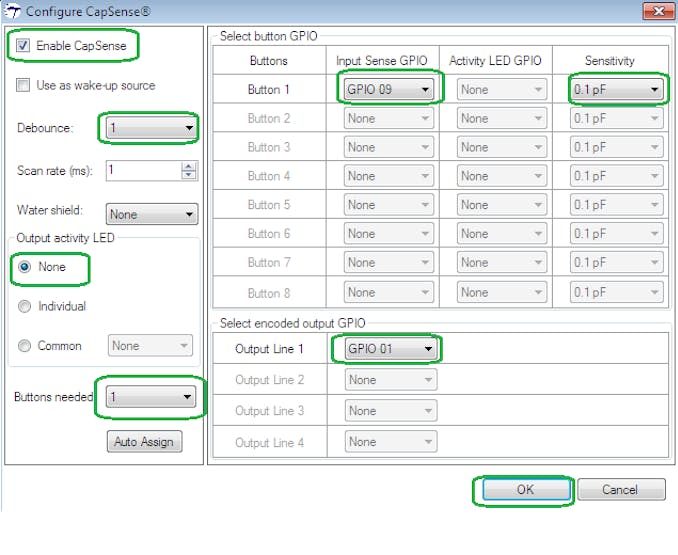This screenshot has width=678, height=555.
Task: Click the Activity LED GPIO column header
Action: coord(496,61)
